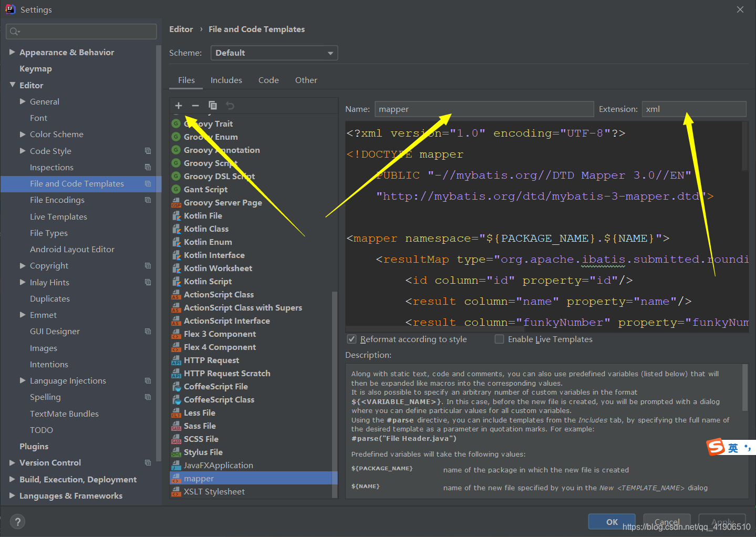Viewport: 756px width, 537px height.
Task: Click the Extension field
Action: tap(693, 109)
